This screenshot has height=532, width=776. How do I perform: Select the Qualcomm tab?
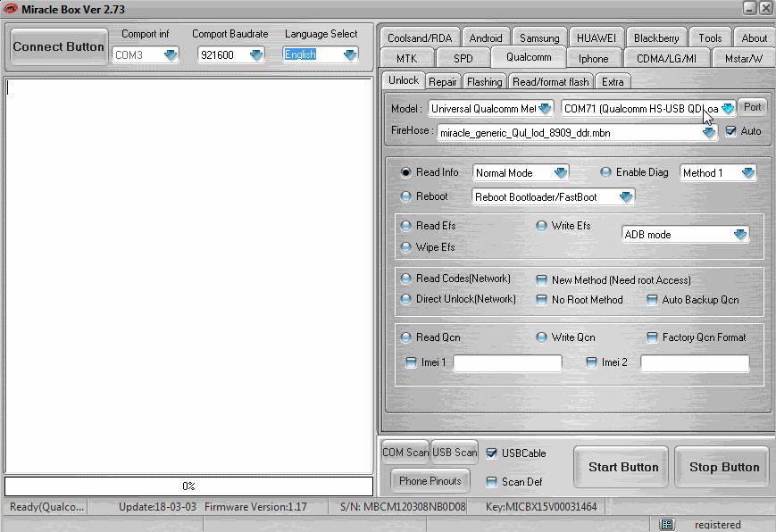coord(529,57)
